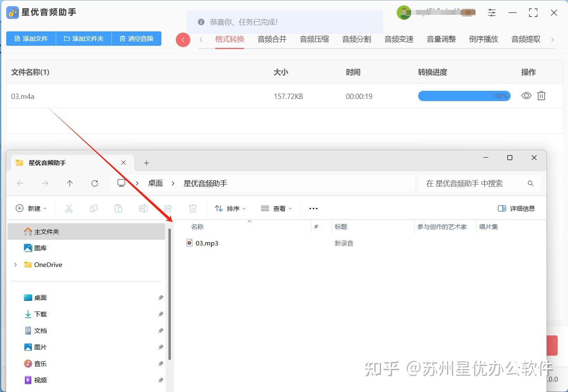Switch to the 音频合并 tab
The width and height of the screenshot is (568, 392).
[272, 39]
